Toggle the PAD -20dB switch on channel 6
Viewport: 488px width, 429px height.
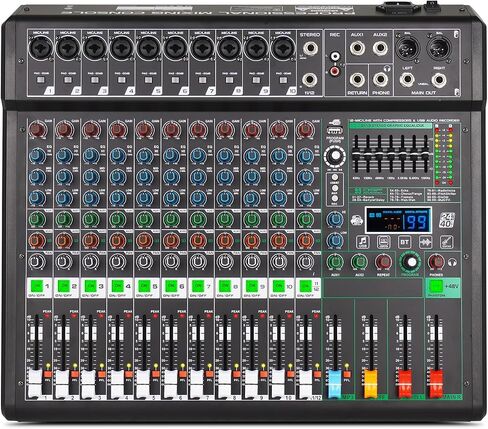pos(175,80)
